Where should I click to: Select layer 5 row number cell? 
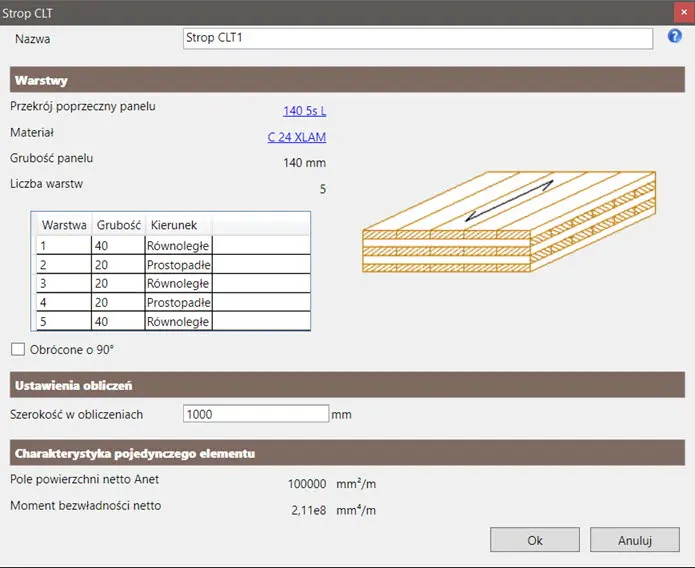point(63,321)
